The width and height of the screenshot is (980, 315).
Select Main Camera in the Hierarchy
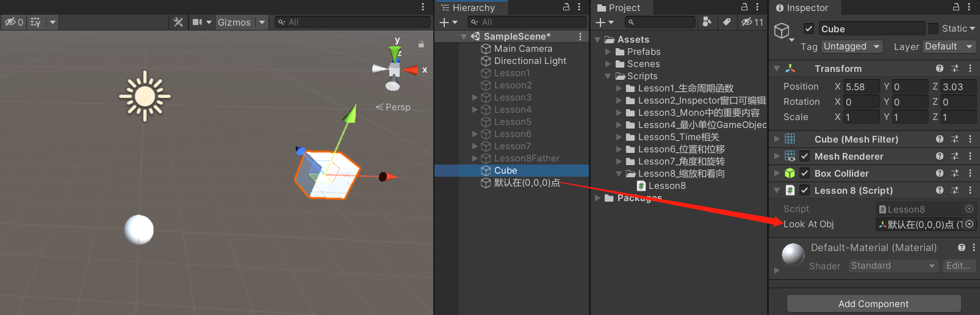[x=523, y=49]
